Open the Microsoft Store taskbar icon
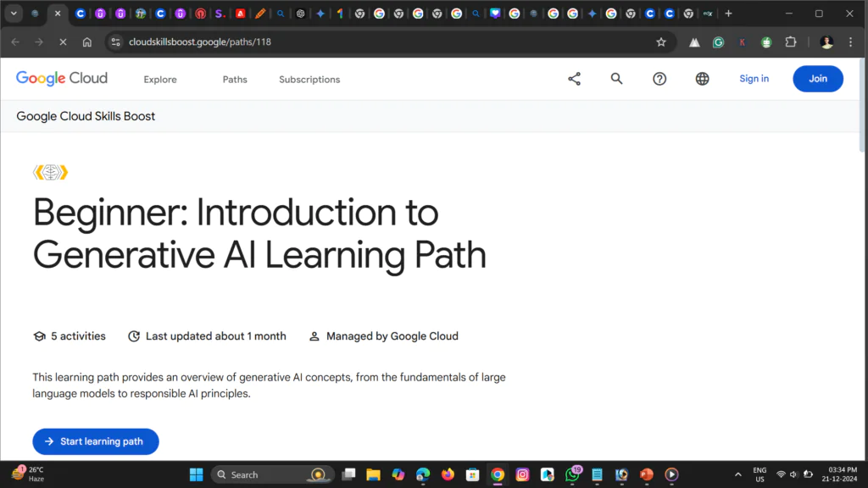 click(472, 474)
